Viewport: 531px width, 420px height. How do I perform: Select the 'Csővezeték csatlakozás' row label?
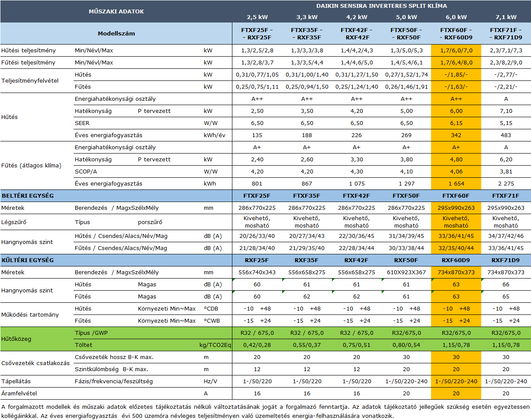pos(35,363)
